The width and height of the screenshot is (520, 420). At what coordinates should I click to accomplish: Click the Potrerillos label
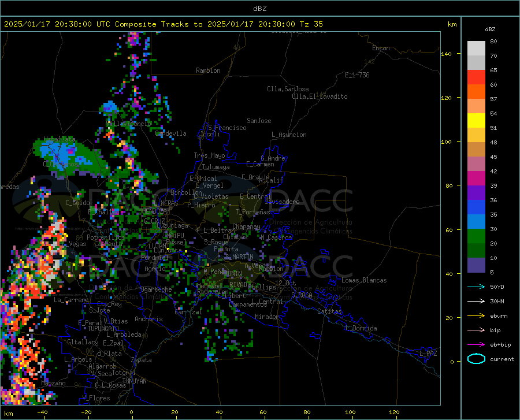tap(106, 237)
